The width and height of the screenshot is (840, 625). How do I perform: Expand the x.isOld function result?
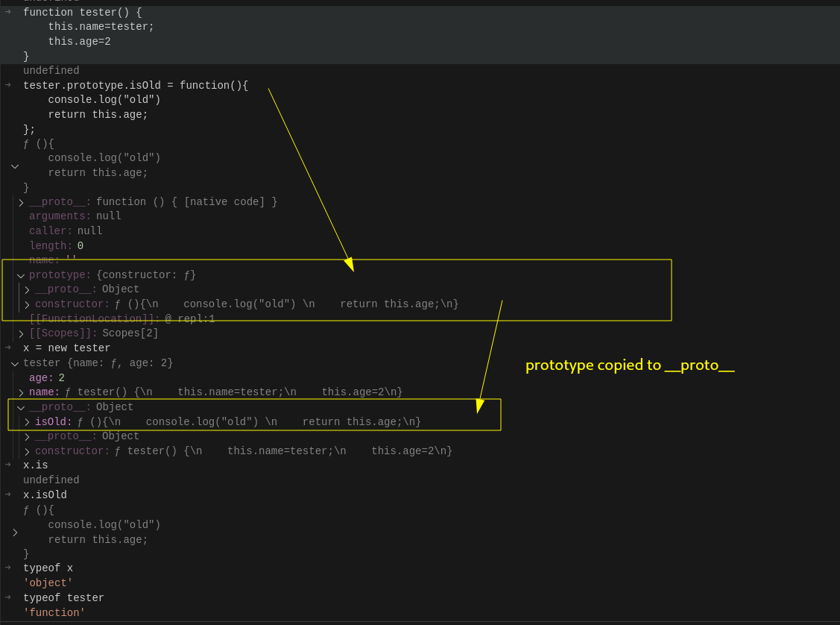pyautogui.click(x=15, y=533)
